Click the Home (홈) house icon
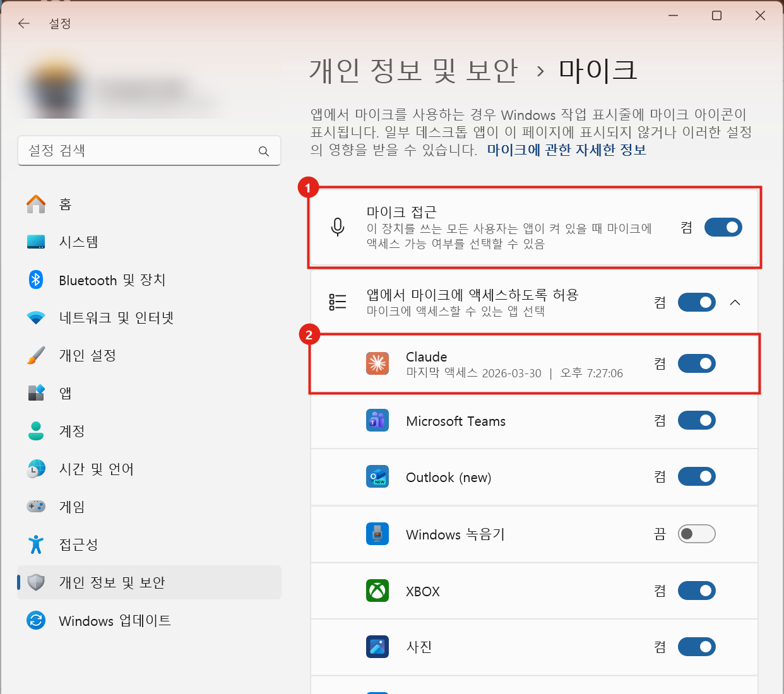 pyautogui.click(x=36, y=204)
